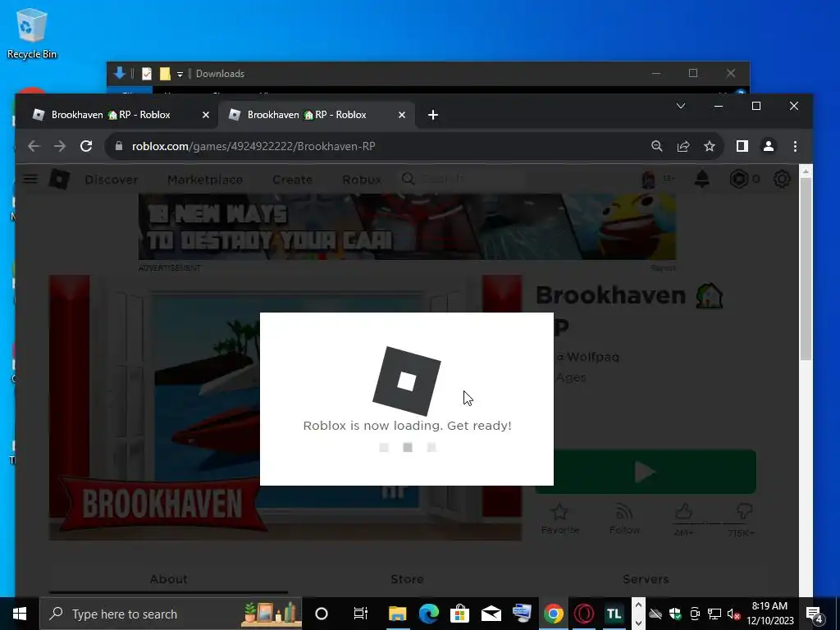Image resolution: width=840 pixels, height=630 pixels.
Task: Click the destroy your car advertisement banner
Action: tap(407, 226)
